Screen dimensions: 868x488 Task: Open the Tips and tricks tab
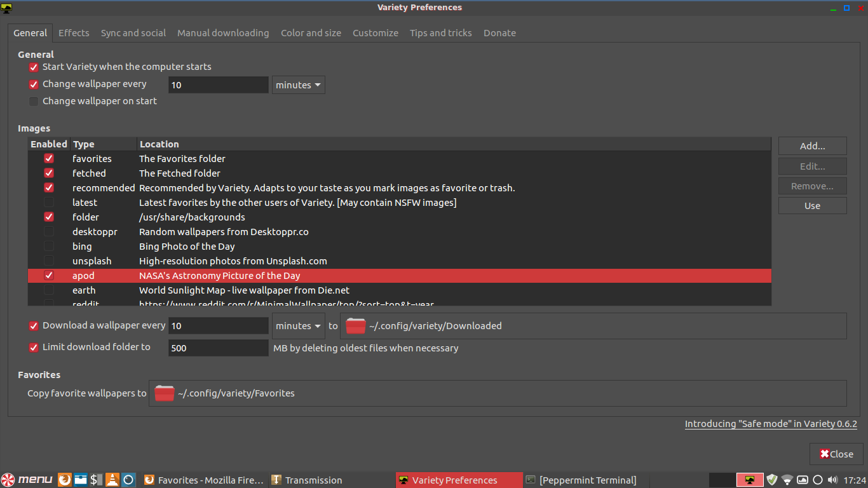(441, 33)
